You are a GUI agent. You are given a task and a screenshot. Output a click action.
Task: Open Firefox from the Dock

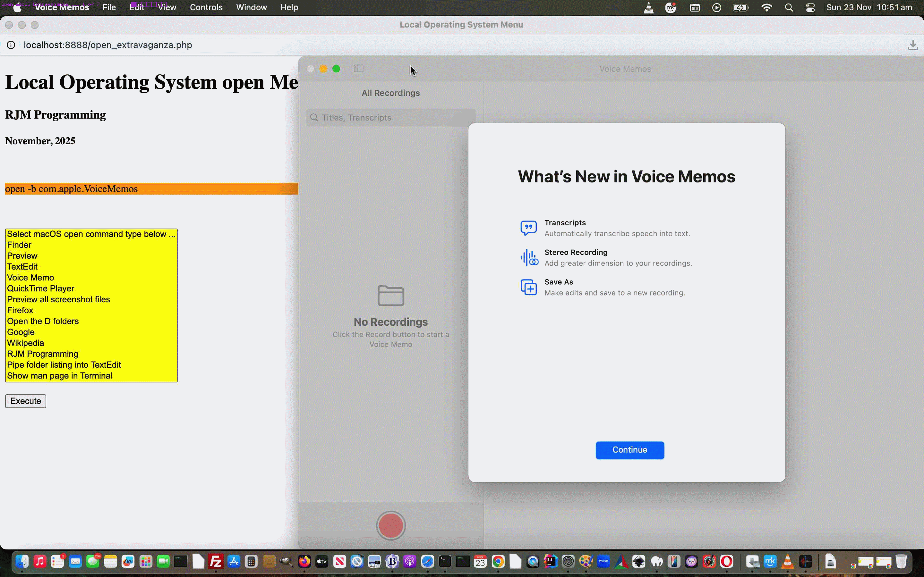(x=304, y=561)
